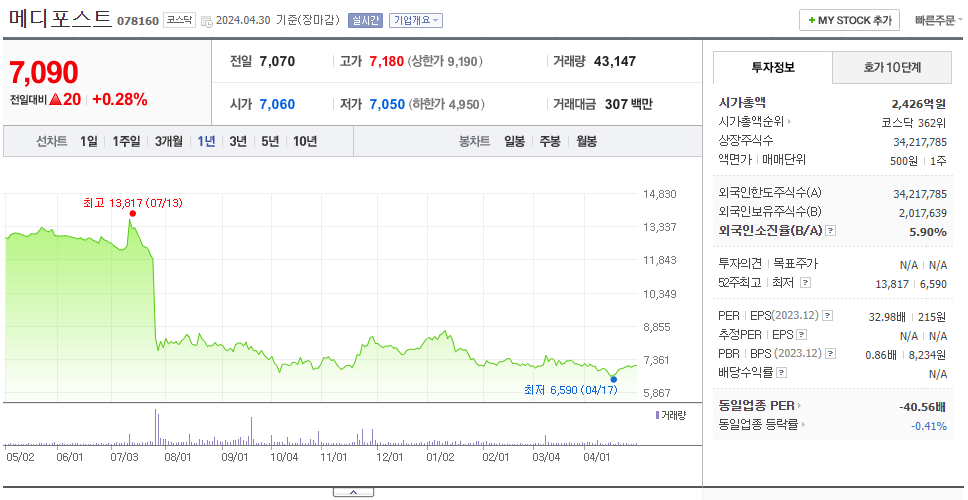Click the 고가 value 7,180
968x500 pixels.
click(x=386, y=61)
